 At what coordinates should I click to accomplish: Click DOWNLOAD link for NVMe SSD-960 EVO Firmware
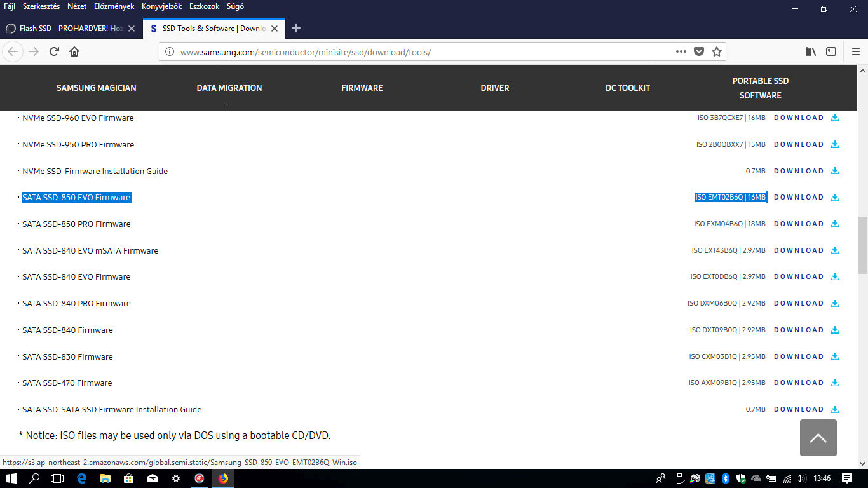(799, 118)
